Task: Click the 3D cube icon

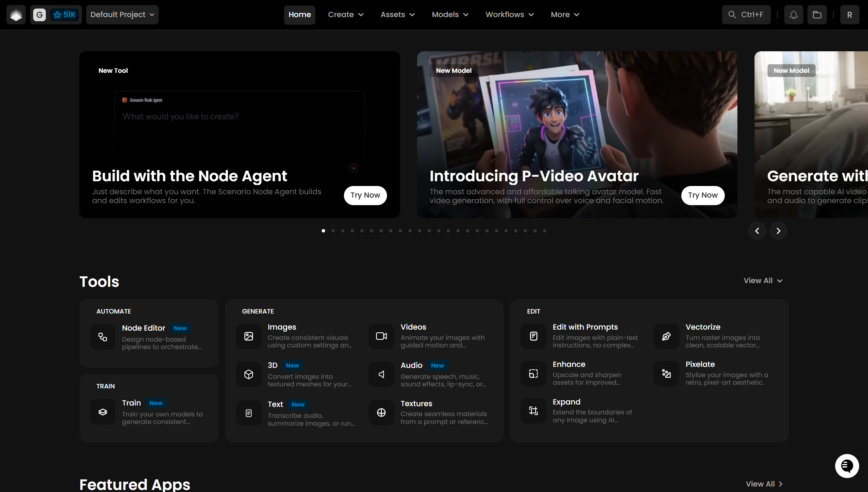Action: click(x=249, y=374)
